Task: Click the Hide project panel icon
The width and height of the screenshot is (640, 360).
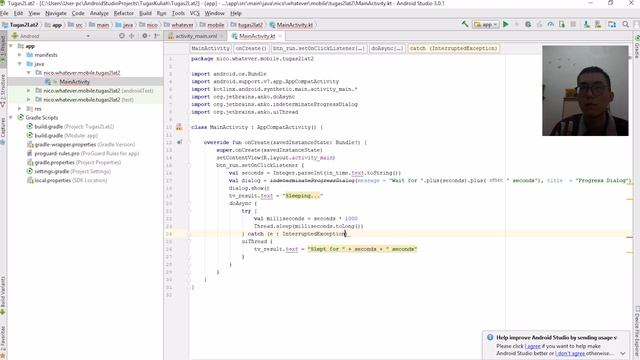Action: [x=157, y=36]
